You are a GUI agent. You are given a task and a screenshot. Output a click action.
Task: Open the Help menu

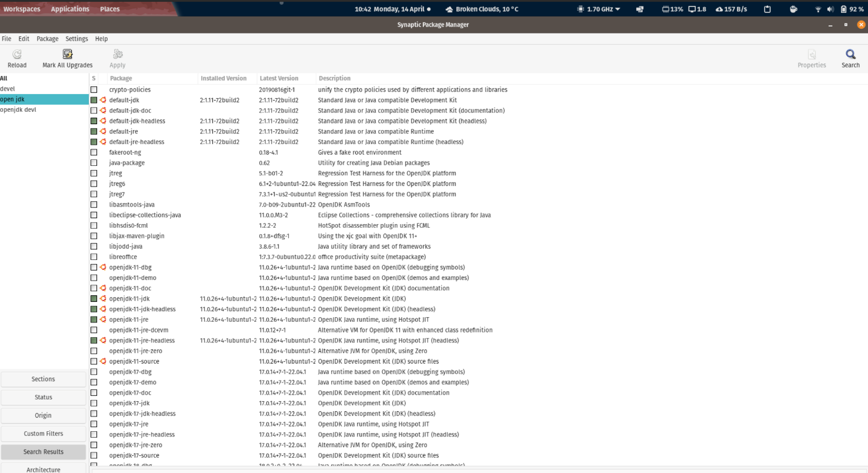click(x=102, y=39)
